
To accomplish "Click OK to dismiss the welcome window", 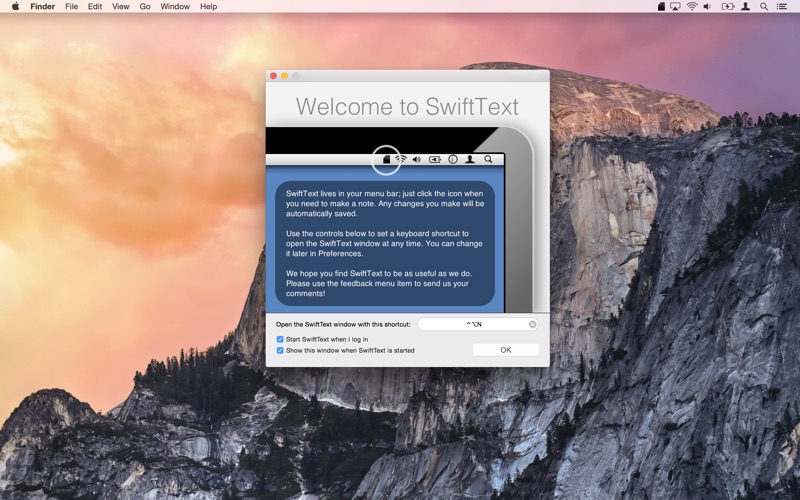I will pos(506,350).
